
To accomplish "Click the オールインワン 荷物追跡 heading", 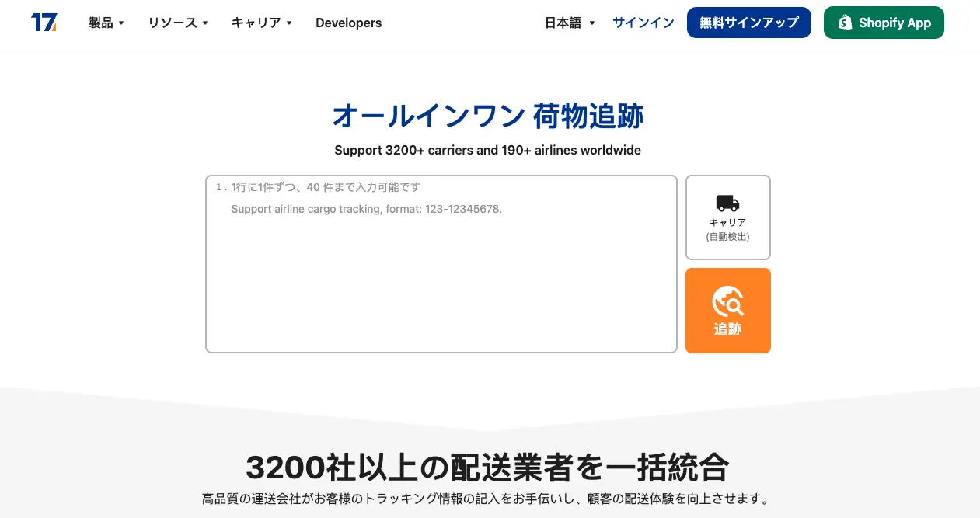I will tap(487, 116).
